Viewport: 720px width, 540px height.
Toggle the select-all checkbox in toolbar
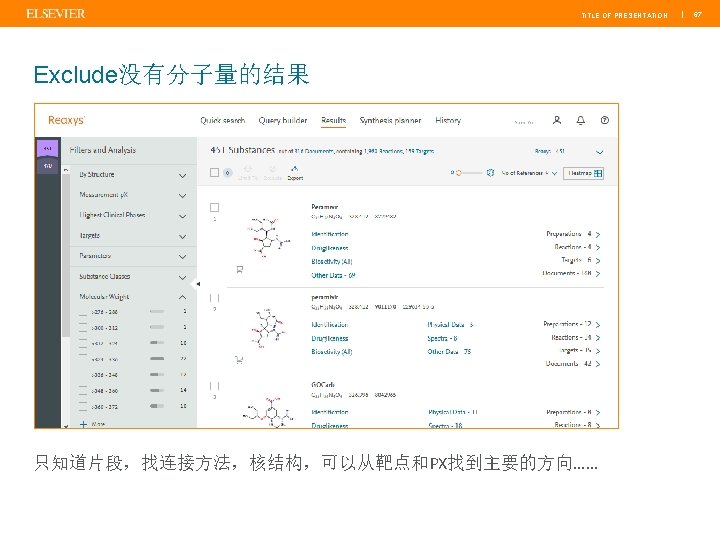[x=214, y=173]
